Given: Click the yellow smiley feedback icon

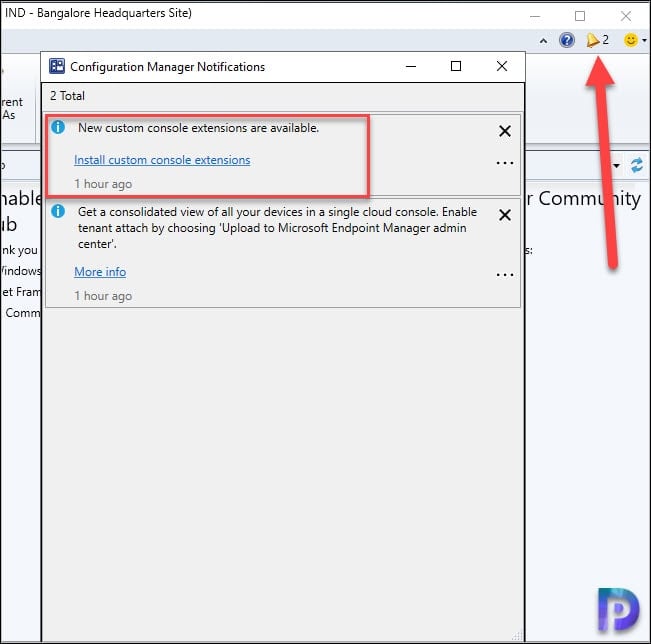Looking at the screenshot, I should click(631, 40).
